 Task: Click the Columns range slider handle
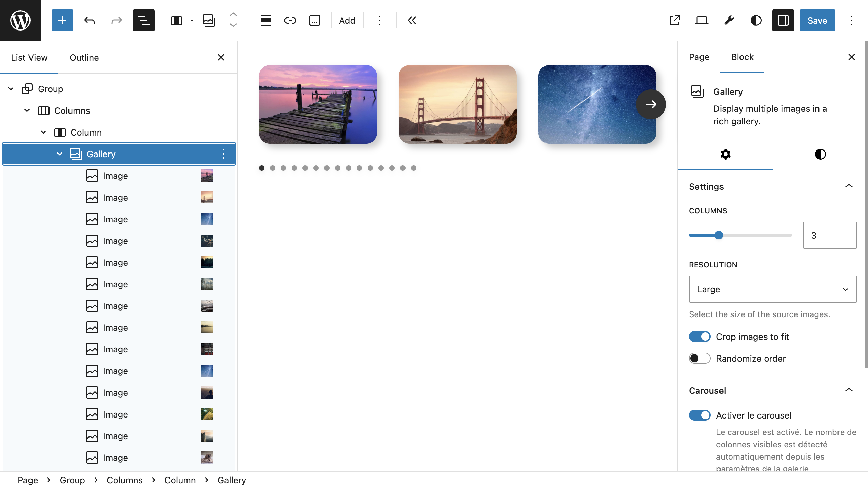718,235
